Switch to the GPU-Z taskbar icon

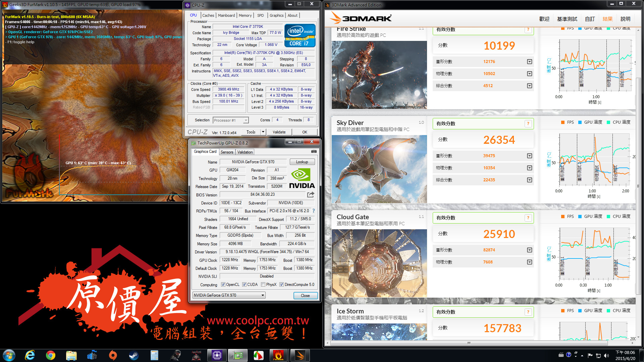point(237,355)
